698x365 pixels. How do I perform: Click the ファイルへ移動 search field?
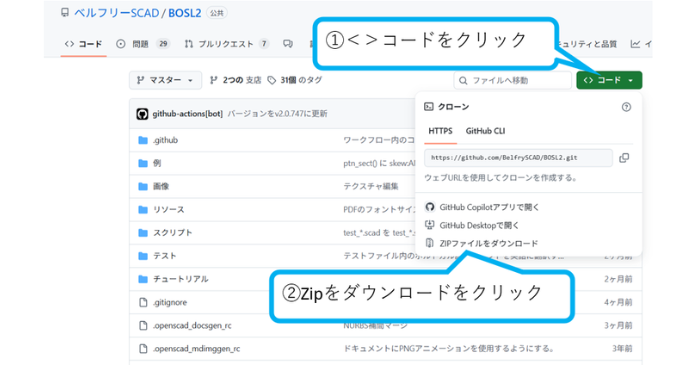(512, 81)
